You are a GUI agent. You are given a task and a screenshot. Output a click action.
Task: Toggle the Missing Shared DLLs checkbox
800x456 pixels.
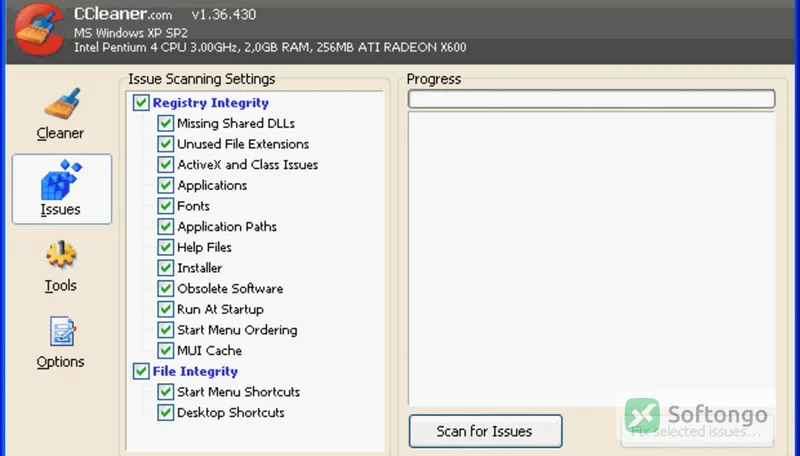pos(165,123)
